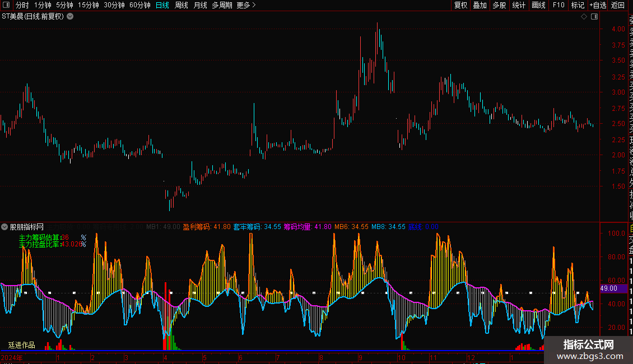Image resolution: width=633 pixels, height=364 pixels.
Task: Click the 复权 adjustment button
Action: 460,5
